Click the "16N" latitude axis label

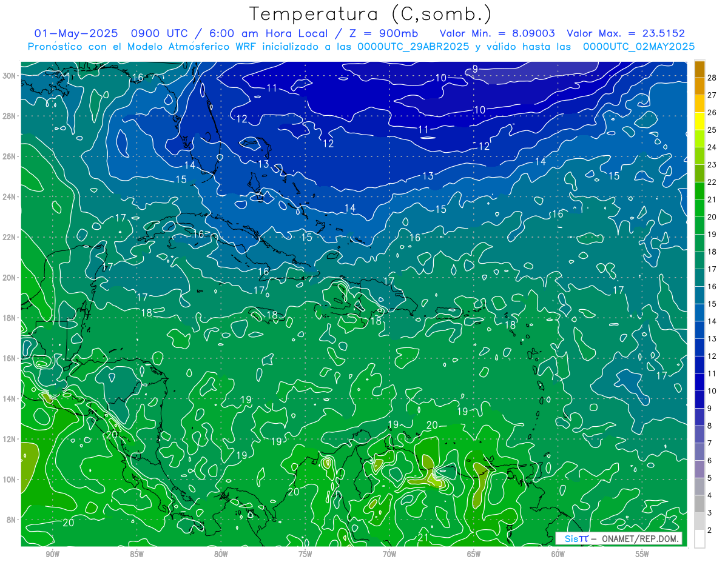(10, 358)
